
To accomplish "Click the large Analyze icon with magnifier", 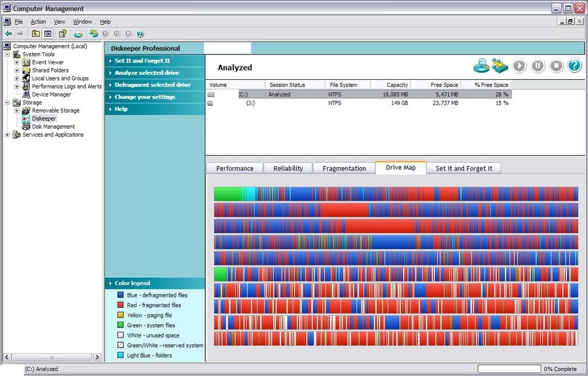I will pyautogui.click(x=482, y=65).
